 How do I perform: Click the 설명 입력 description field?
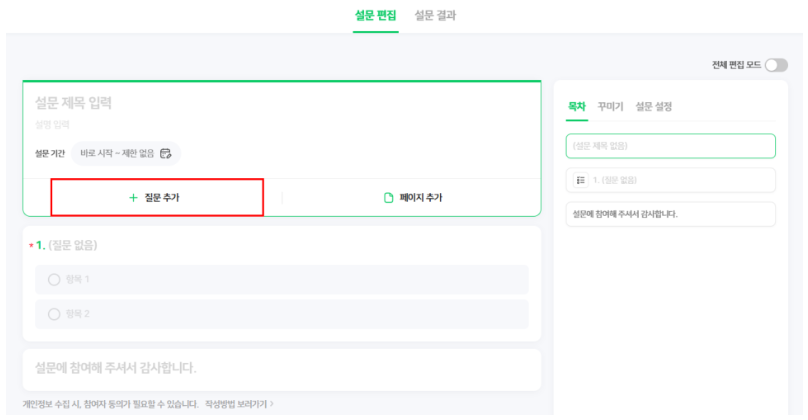point(53,125)
